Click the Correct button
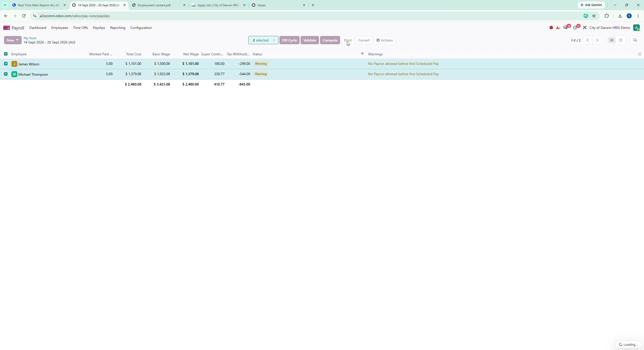Viewport: 644px width, 350px height. [x=364, y=40]
